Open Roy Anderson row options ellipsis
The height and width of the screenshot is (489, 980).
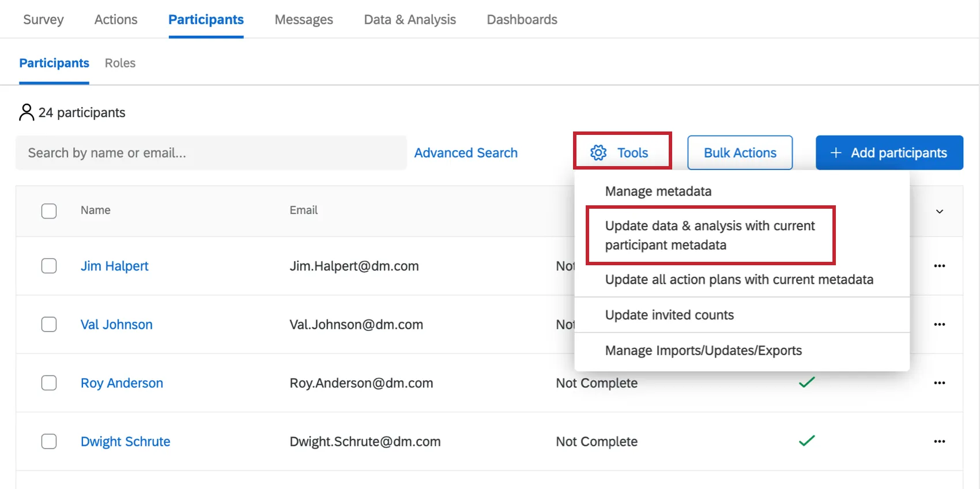point(939,383)
